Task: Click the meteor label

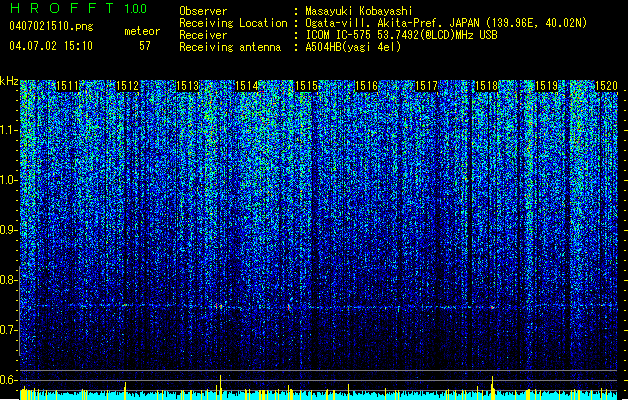Action: 142,31
